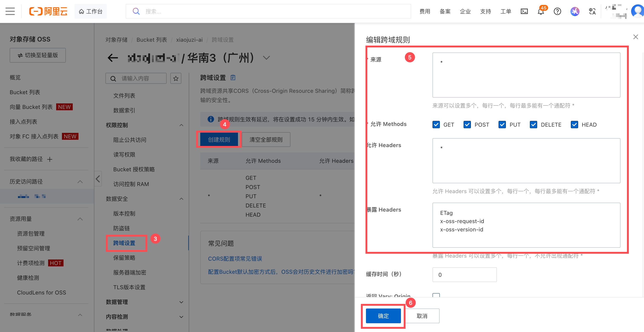
Task: Focus the 请输入内容 menu search field
Action: pyautogui.click(x=136, y=79)
